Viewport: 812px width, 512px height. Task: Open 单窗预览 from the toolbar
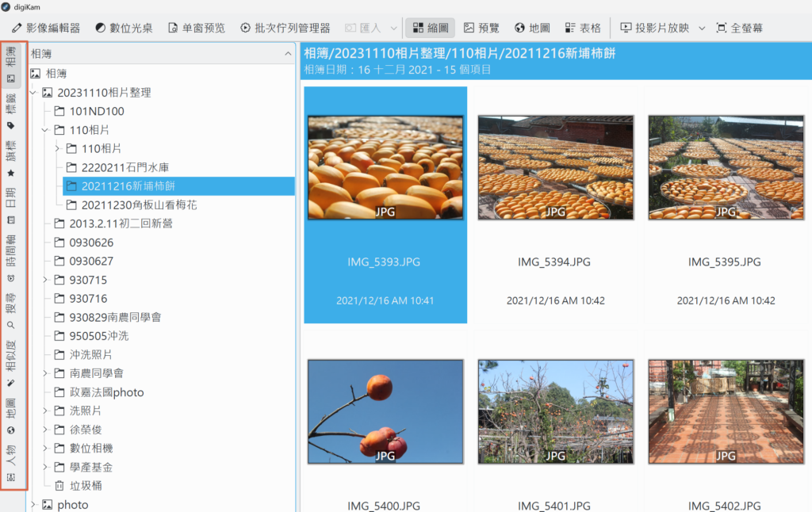point(197,28)
